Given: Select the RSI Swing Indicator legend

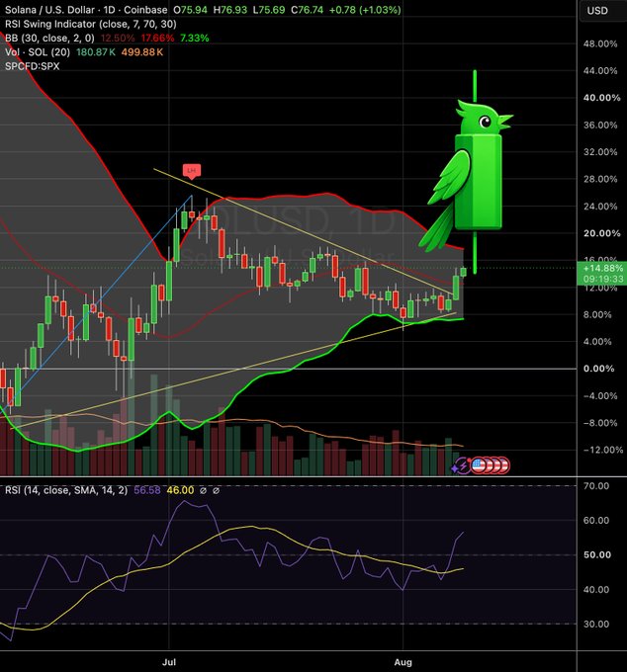Looking at the screenshot, I should point(91,24).
